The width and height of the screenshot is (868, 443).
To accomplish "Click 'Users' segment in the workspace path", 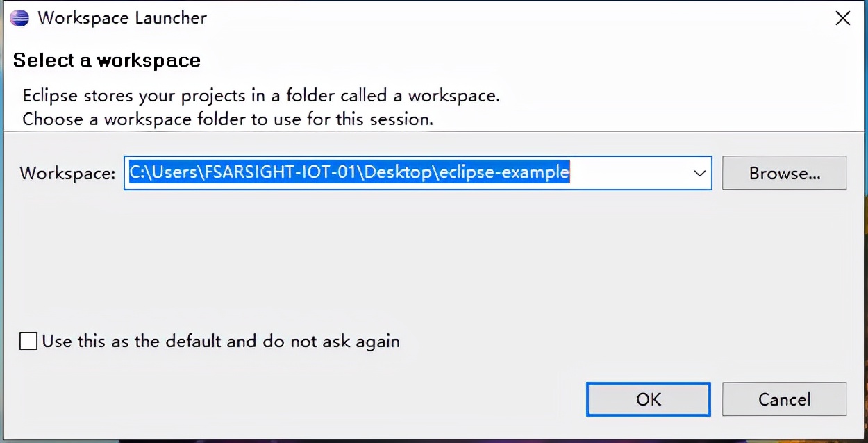I will [172, 172].
